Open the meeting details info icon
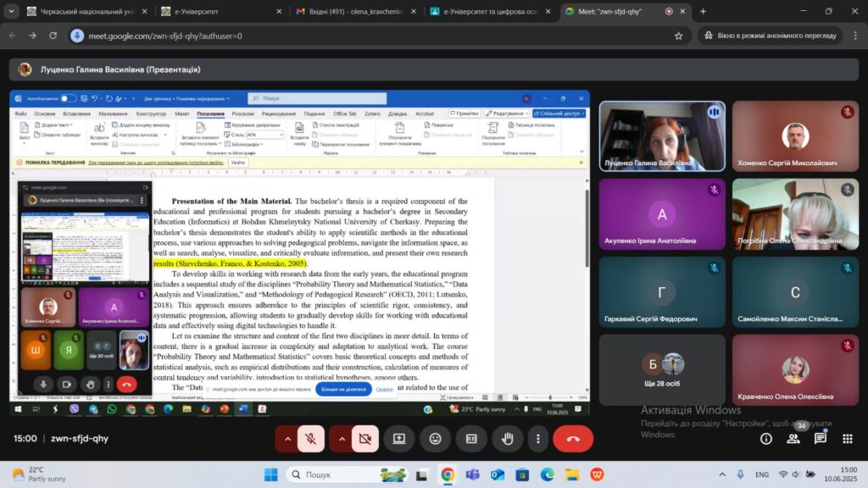This screenshot has width=868, height=488. pos(766,439)
